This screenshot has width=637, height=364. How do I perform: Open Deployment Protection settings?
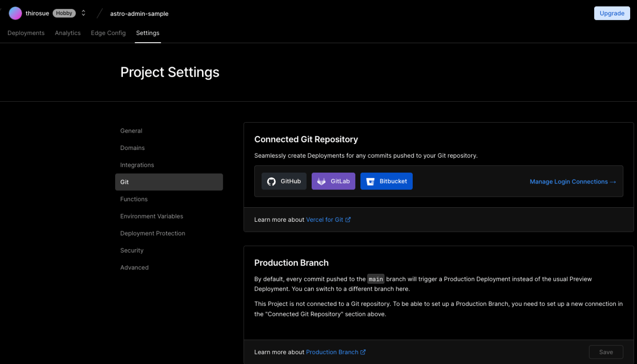click(152, 234)
